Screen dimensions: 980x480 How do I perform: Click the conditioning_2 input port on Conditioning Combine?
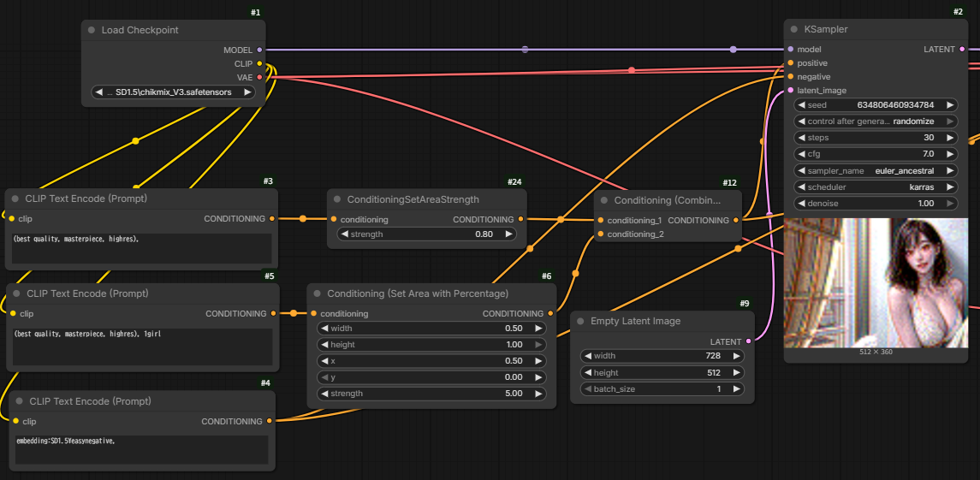(x=600, y=234)
